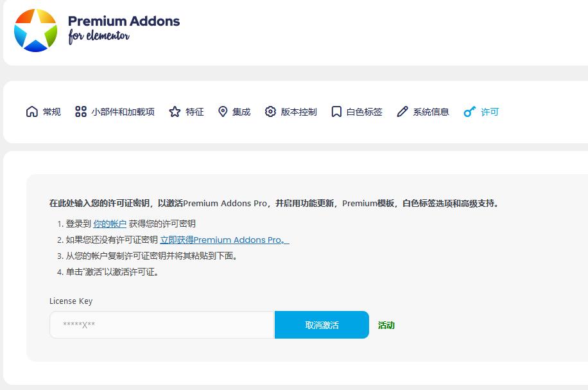Click the star icon beside 特征
This screenshot has width=588, height=390.
coord(175,112)
